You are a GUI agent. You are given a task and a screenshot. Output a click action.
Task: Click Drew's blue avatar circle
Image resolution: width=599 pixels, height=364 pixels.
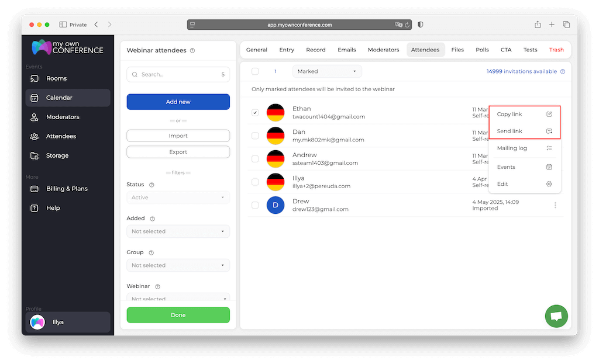(275, 205)
